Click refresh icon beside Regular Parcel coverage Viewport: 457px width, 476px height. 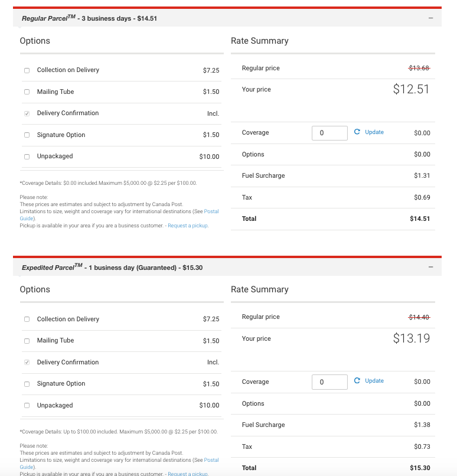tap(357, 132)
